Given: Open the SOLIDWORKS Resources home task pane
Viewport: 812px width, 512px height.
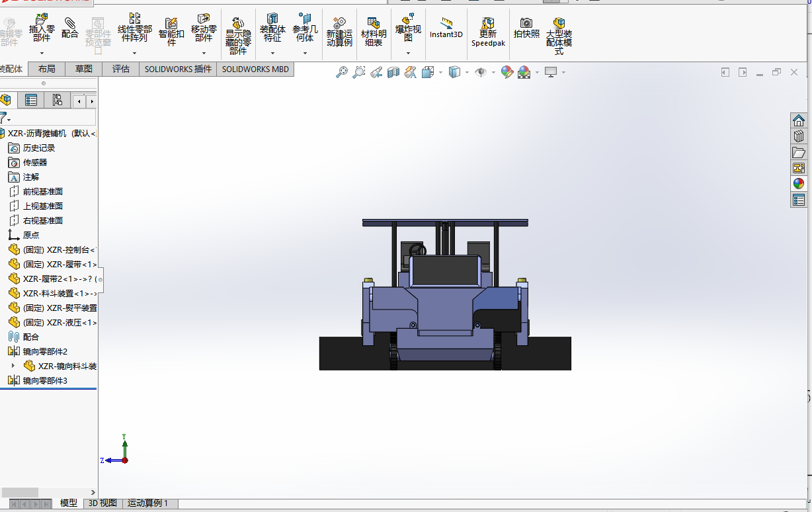Looking at the screenshot, I should (x=799, y=120).
